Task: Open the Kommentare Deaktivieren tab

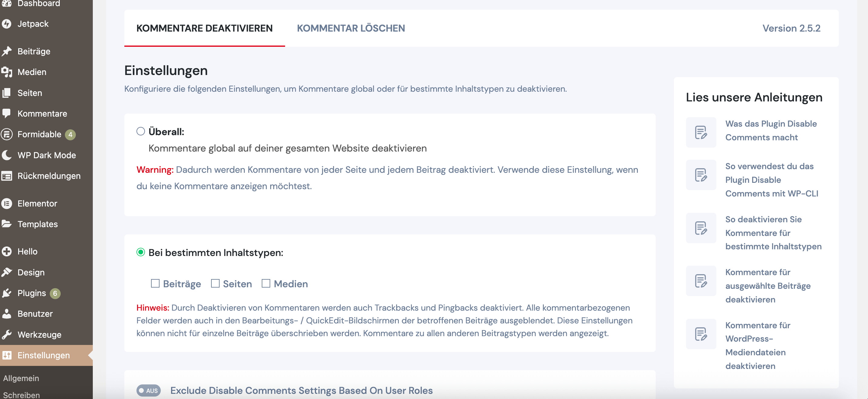Action: click(x=204, y=28)
